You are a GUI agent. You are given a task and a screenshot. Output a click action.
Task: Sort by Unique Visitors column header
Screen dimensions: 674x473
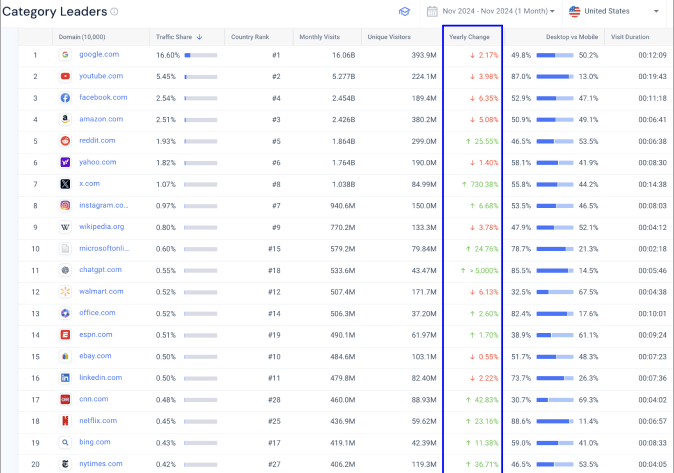389,37
